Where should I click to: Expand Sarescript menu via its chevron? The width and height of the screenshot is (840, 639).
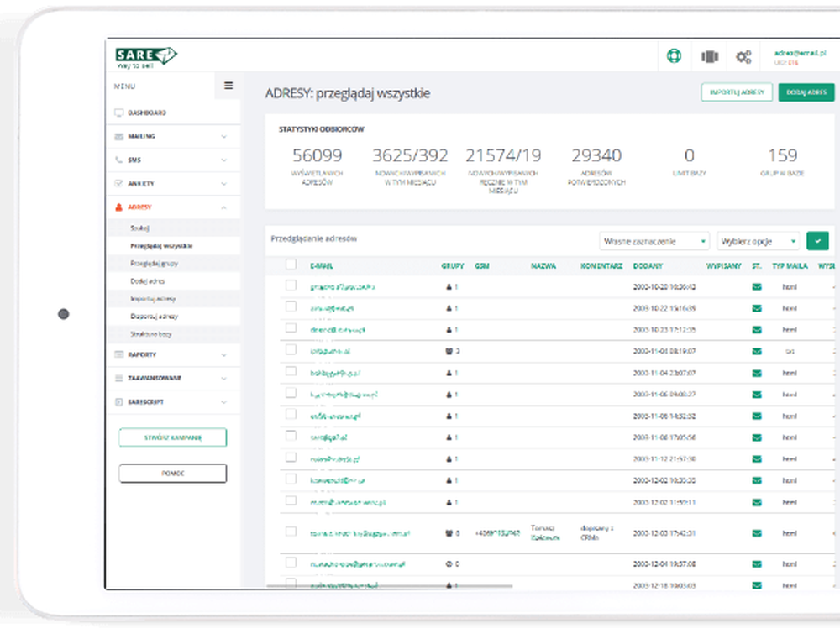coord(224,401)
